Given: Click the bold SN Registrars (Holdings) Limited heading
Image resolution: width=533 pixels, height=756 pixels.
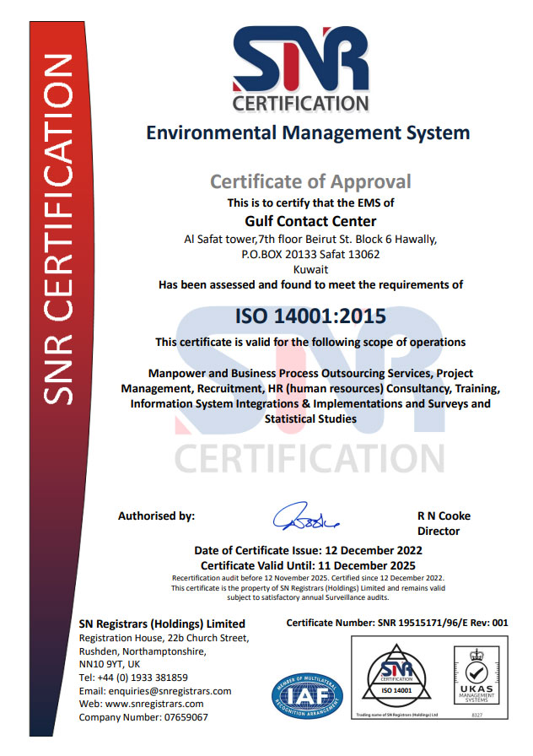Looking at the screenshot, I should [x=162, y=624].
